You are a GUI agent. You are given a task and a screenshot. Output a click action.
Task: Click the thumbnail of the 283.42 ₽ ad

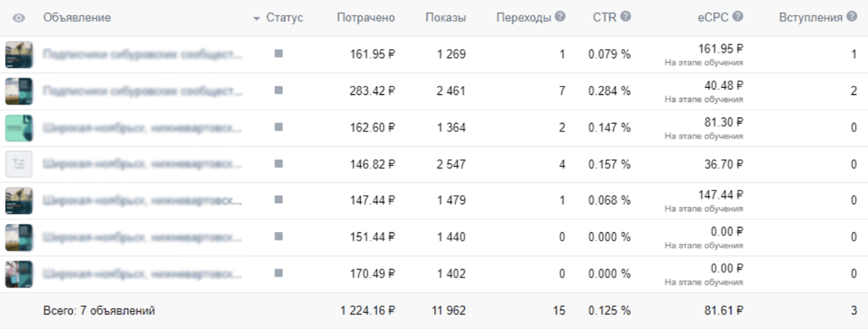(19, 91)
